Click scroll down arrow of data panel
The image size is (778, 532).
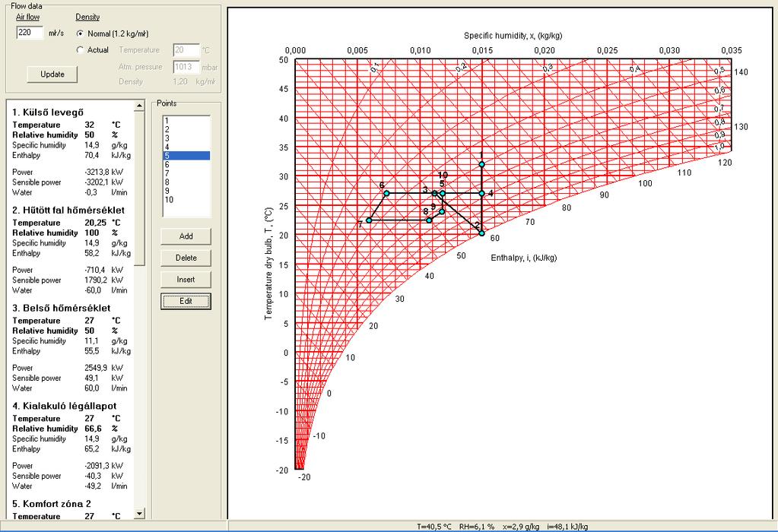coord(139,514)
